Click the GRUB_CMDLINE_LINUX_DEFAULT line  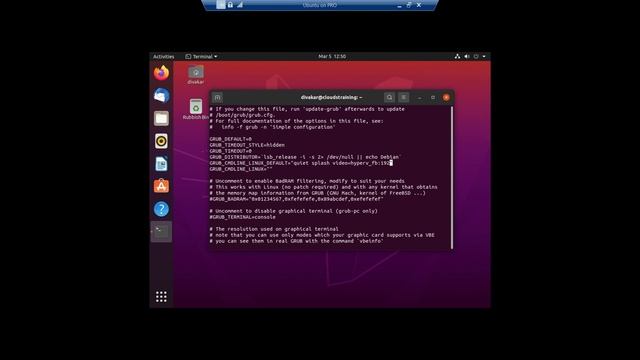click(x=301, y=163)
